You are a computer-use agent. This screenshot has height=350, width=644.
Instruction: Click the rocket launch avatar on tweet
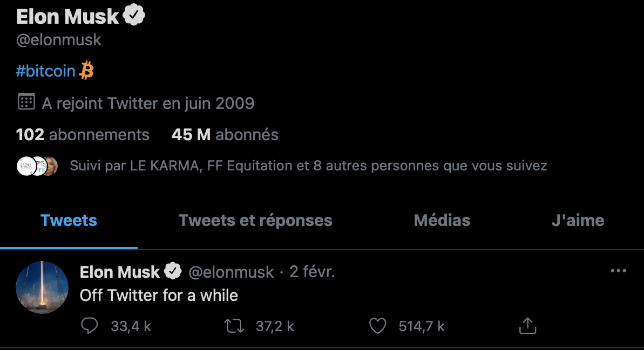coord(42,287)
